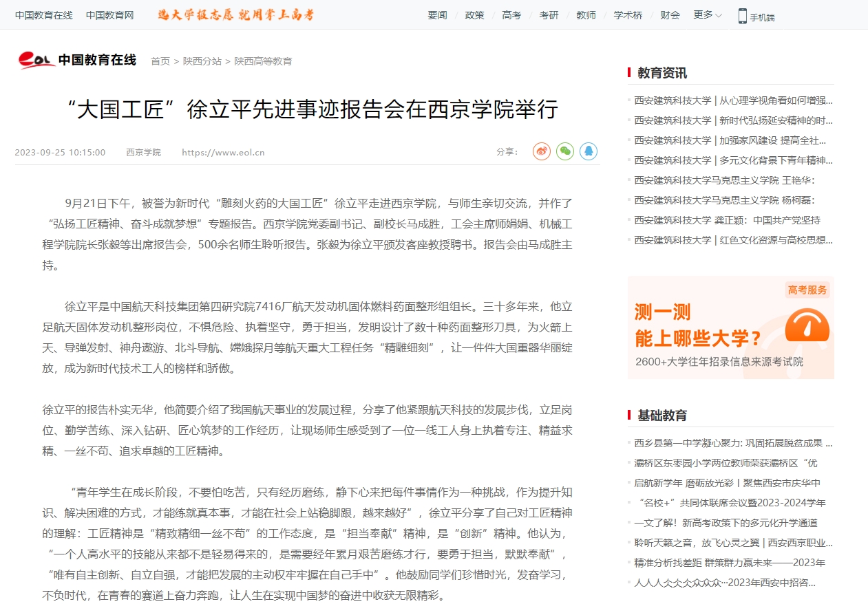Click the mobile phone icon for 手机端

click(x=743, y=16)
